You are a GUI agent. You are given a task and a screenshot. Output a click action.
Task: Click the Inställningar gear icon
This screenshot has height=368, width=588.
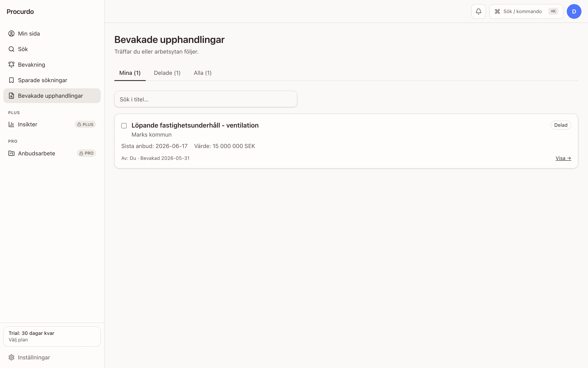(11, 357)
